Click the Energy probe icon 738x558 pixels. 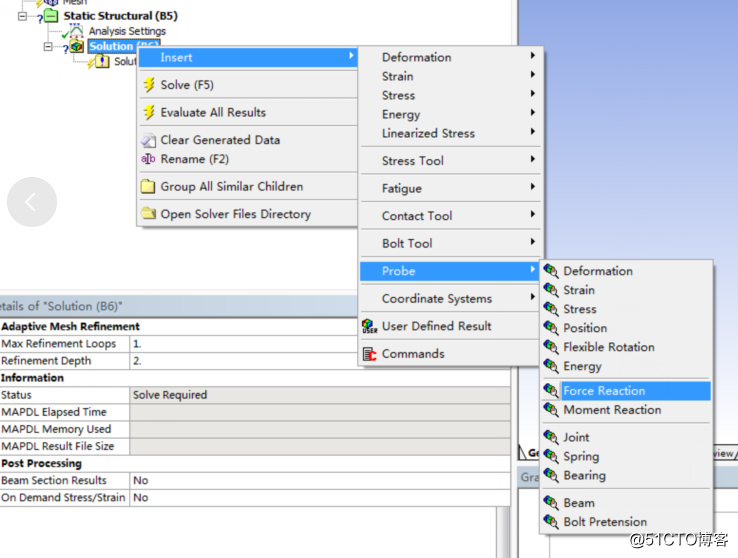[551, 366]
